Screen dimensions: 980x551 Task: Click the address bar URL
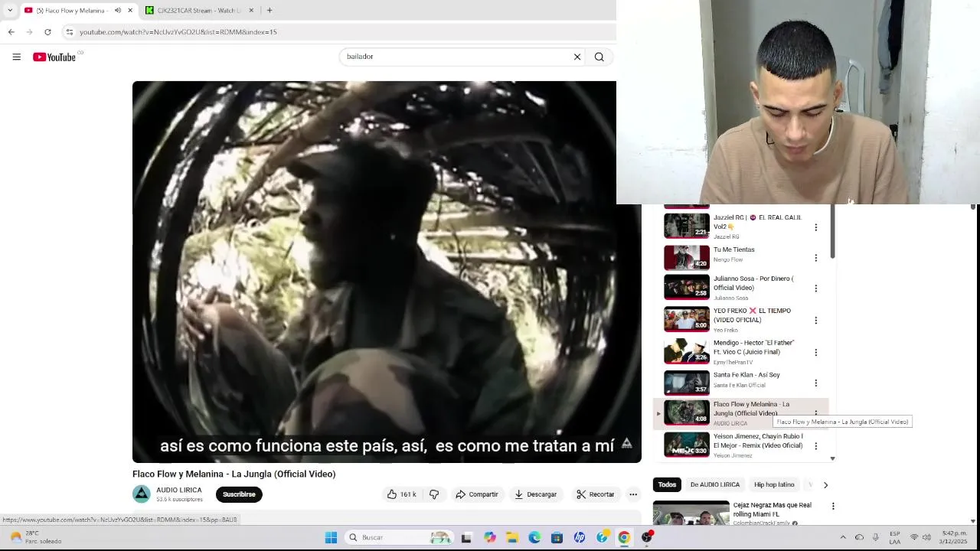coord(178,32)
